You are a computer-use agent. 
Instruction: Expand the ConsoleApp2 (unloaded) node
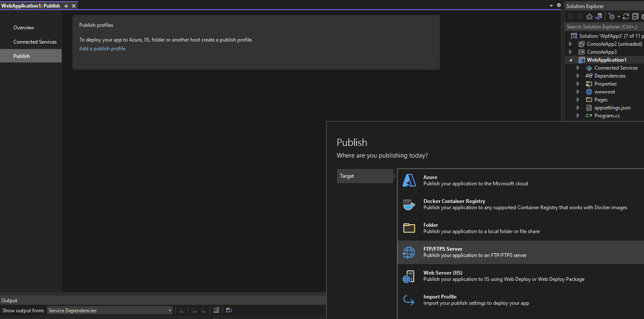point(570,44)
